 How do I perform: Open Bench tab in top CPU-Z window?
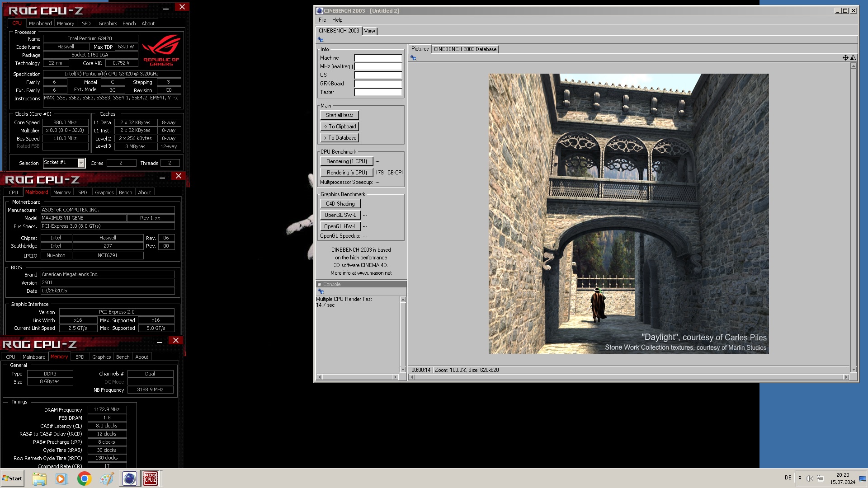click(x=129, y=23)
